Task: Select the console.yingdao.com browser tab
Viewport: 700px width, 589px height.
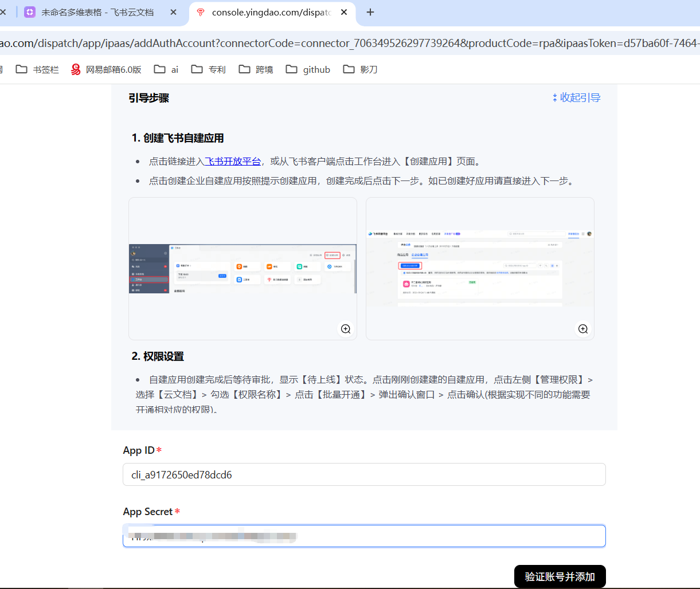Action: 272,12
